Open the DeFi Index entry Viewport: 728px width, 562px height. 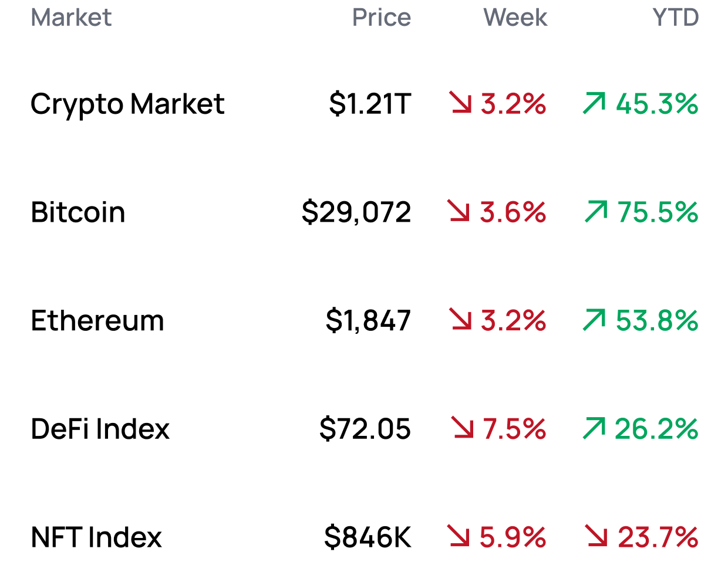pyautogui.click(x=100, y=429)
